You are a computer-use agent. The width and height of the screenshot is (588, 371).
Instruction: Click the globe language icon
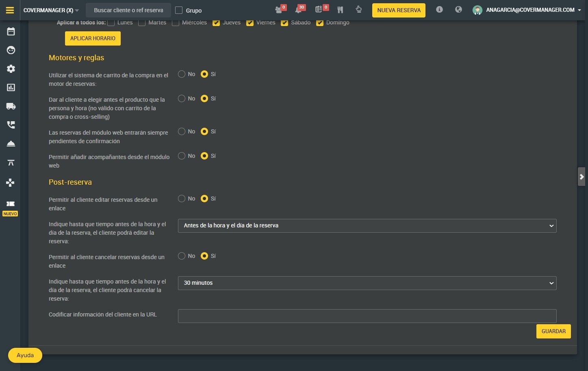[x=458, y=9]
